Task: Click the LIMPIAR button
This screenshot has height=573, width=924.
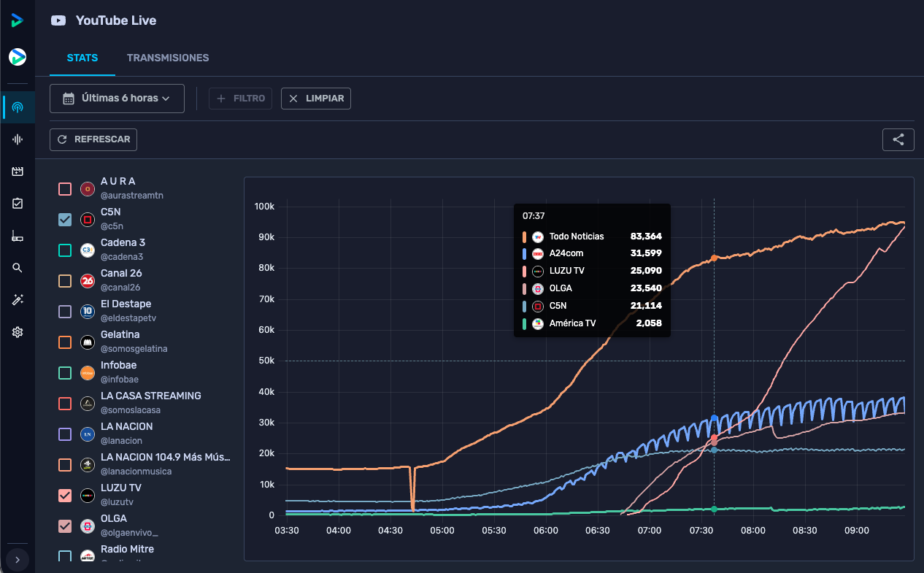Action: point(316,99)
